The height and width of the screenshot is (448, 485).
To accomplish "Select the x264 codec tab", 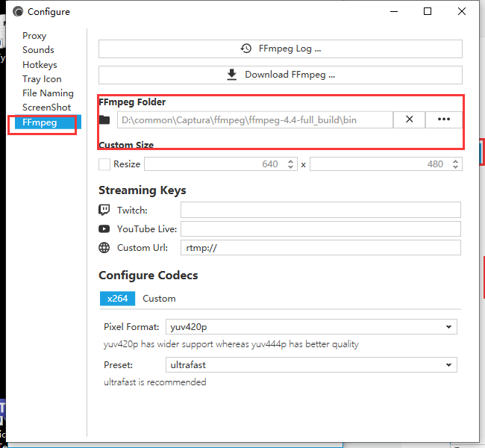I will click(x=118, y=299).
